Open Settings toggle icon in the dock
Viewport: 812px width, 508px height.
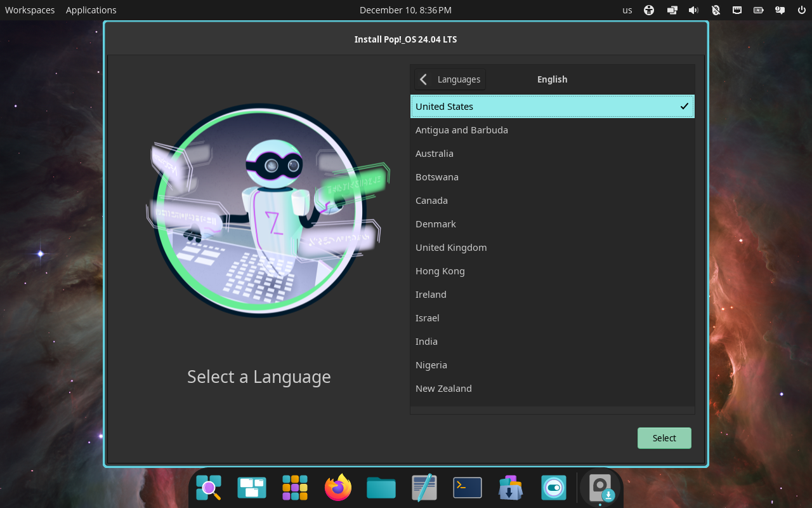pyautogui.click(x=554, y=488)
